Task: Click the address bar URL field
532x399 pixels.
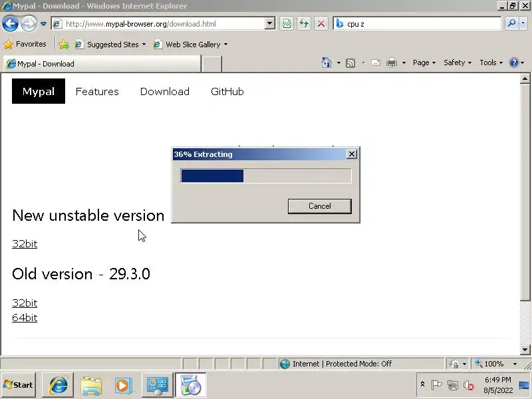Action: 158,24
